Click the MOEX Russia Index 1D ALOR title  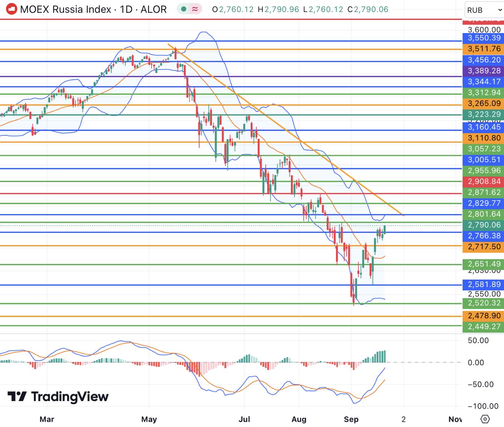point(93,9)
